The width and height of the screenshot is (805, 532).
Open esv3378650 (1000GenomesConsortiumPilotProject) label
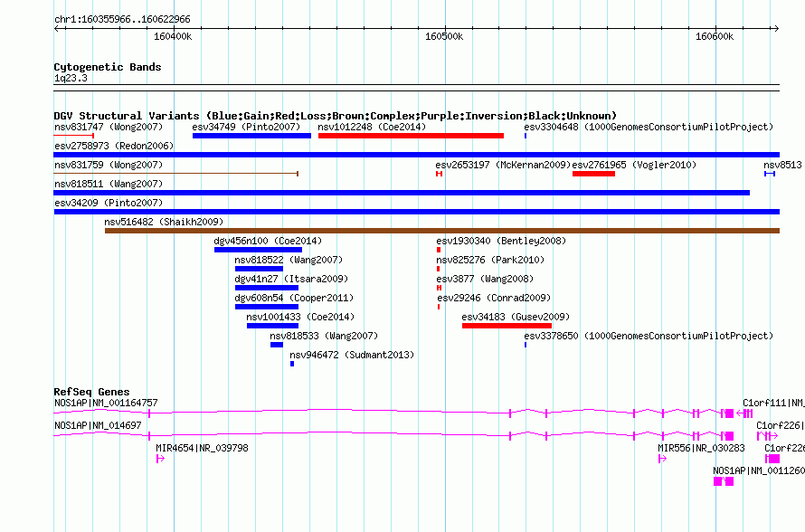tap(649, 336)
